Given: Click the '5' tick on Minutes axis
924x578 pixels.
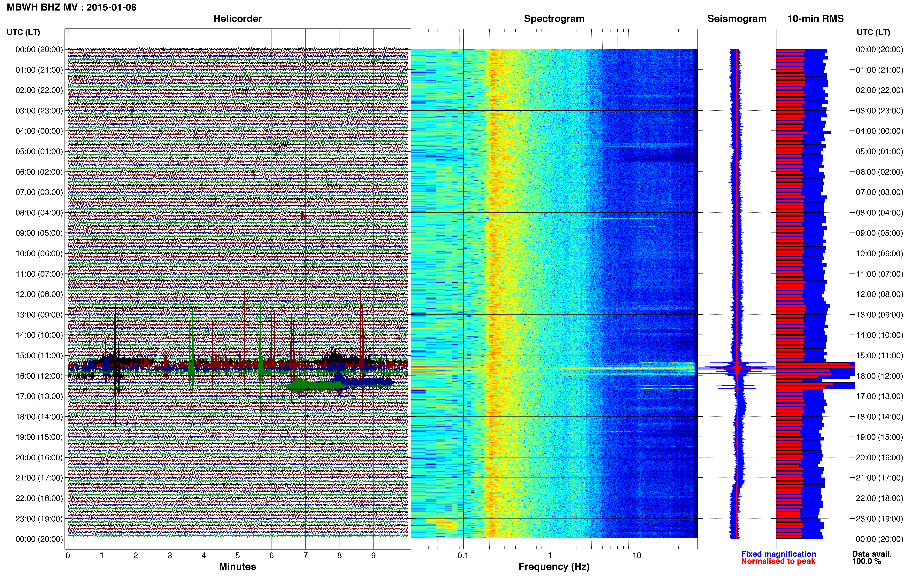Looking at the screenshot, I should (x=238, y=555).
